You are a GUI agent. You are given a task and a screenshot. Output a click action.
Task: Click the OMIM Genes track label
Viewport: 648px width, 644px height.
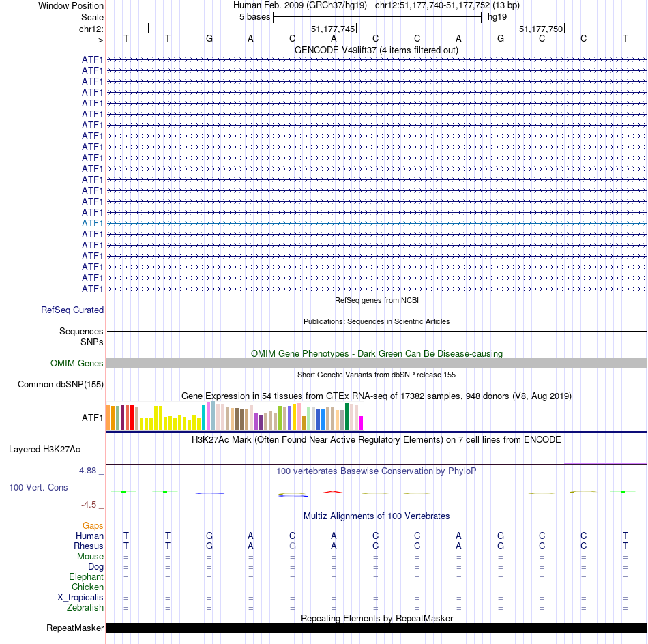(x=77, y=363)
